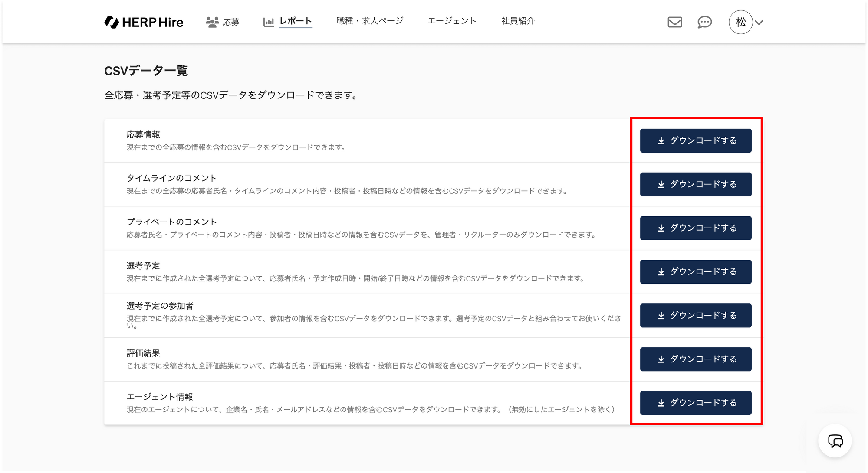
Task: Download the プライベートのコメント CSV
Action: click(695, 228)
